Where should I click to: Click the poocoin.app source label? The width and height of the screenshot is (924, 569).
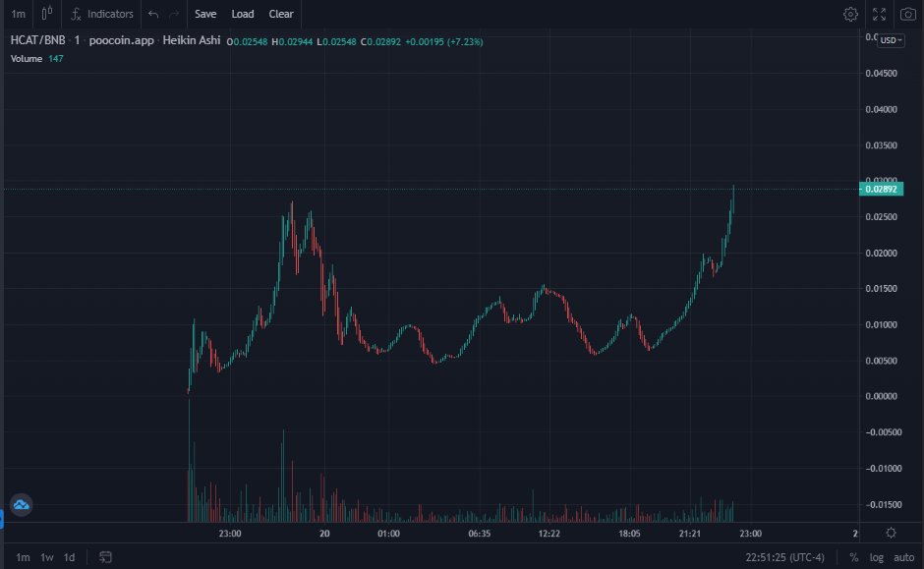point(121,40)
